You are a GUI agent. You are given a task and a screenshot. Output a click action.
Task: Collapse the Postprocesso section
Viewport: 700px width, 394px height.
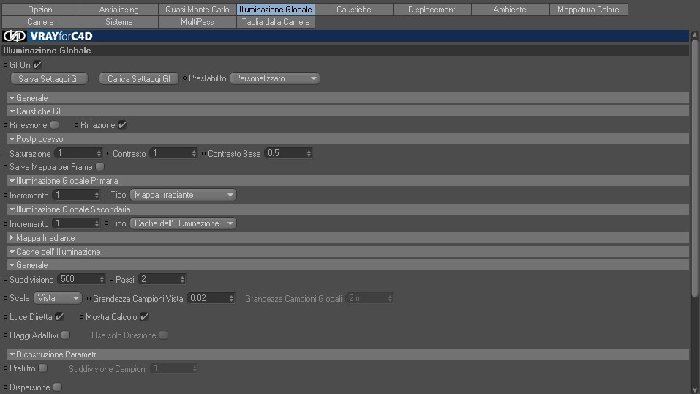coord(12,139)
